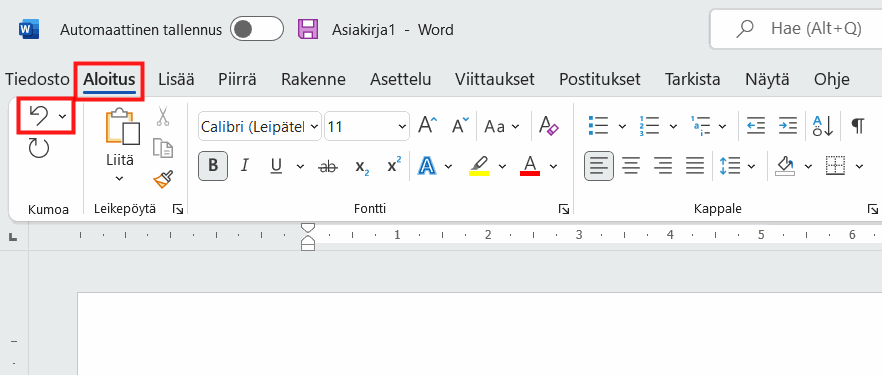
Task: Open bullet list style dropdown arrow
Action: click(x=622, y=126)
